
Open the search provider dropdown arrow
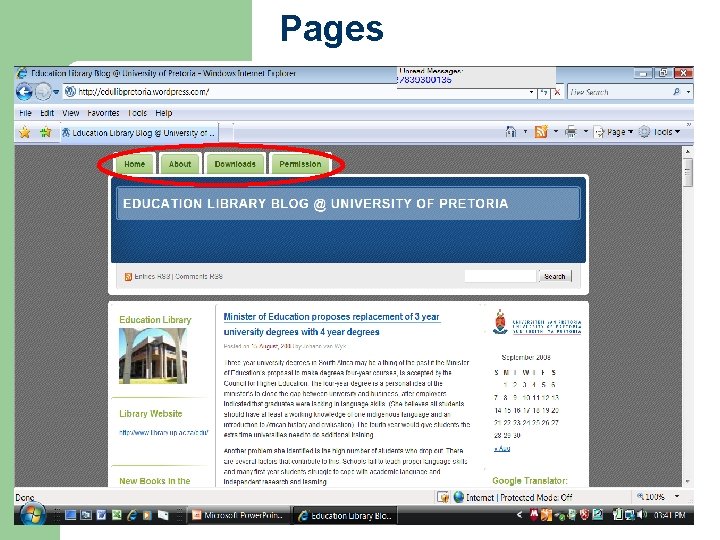[x=688, y=92]
